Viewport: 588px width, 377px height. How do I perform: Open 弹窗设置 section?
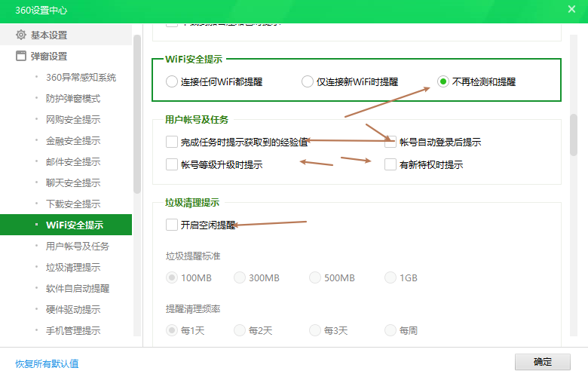[x=66, y=56]
